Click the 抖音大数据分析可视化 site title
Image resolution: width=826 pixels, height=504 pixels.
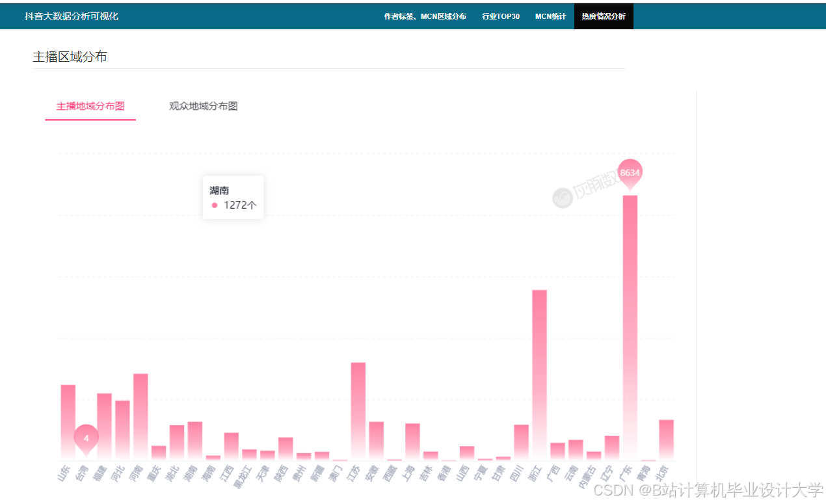72,16
